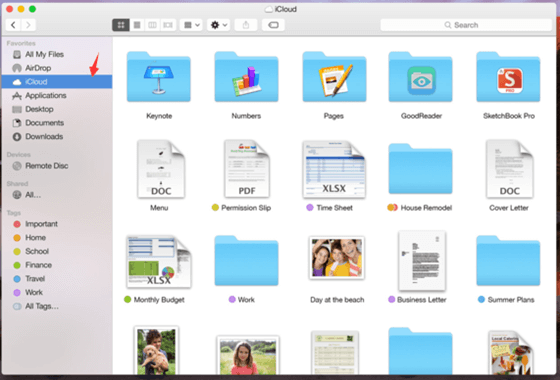The height and width of the screenshot is (380, 560).
Task: Select the girl in meadow photo
Action: (248, 355)
